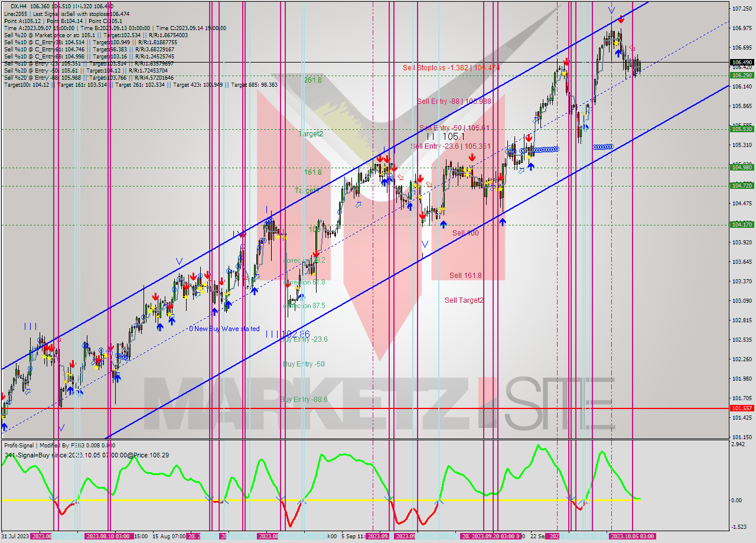756x543 pixels.
Task: Click the correction 87.5 label
Action: pos(304,306)
